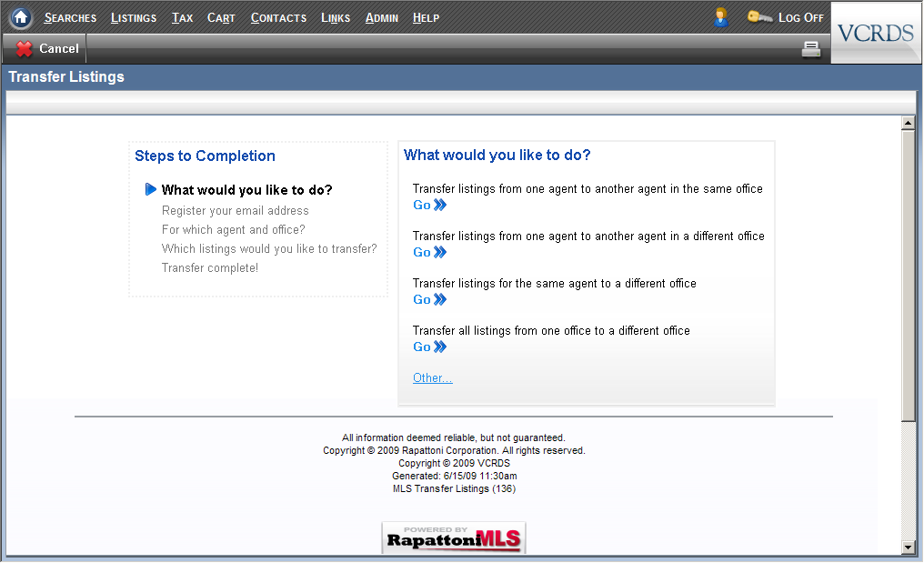Click the 'Copyright © 2009 VCRDS' text
This screenshot has width=924, height=563.
454,463
